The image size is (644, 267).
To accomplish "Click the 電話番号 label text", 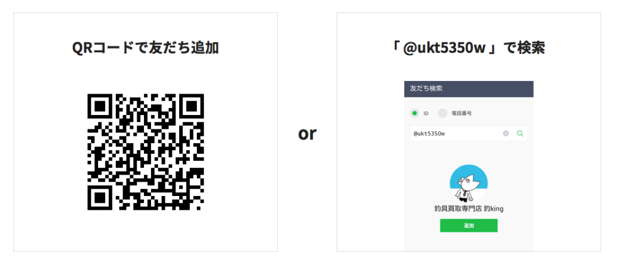I will coord(461,113).
